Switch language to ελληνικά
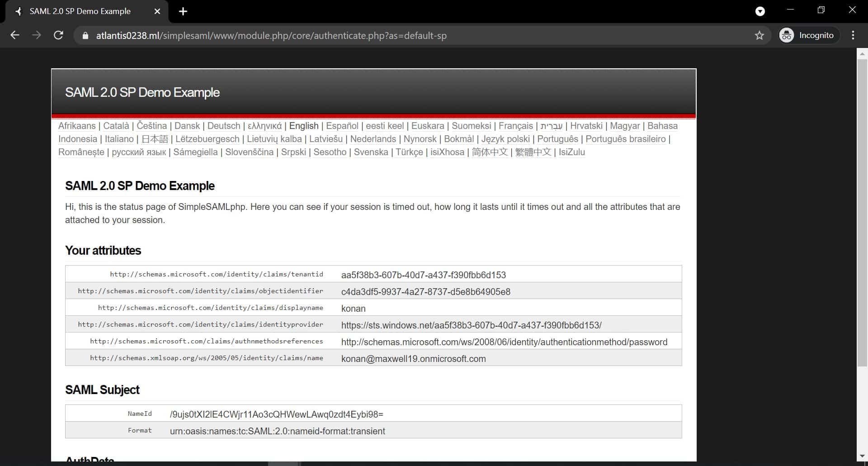The image size is (868, 466). coord(265,126)
